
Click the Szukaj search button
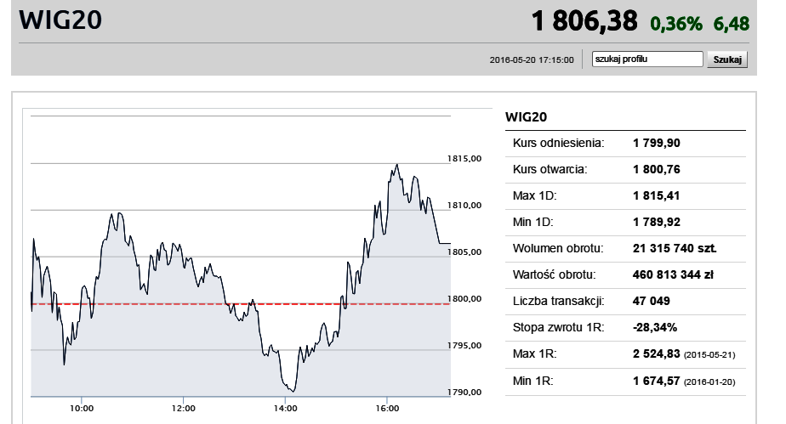click(x=727, y=60)
